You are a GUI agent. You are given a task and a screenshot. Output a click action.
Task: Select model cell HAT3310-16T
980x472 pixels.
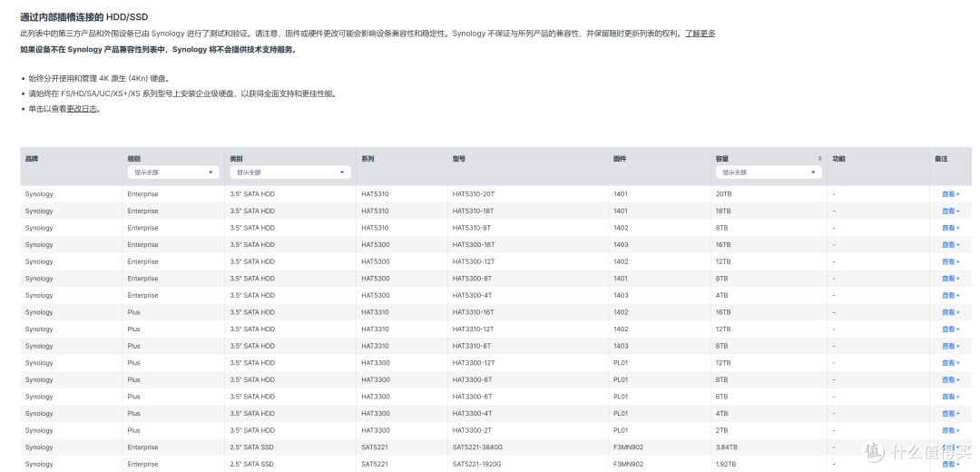click(473, 312)
